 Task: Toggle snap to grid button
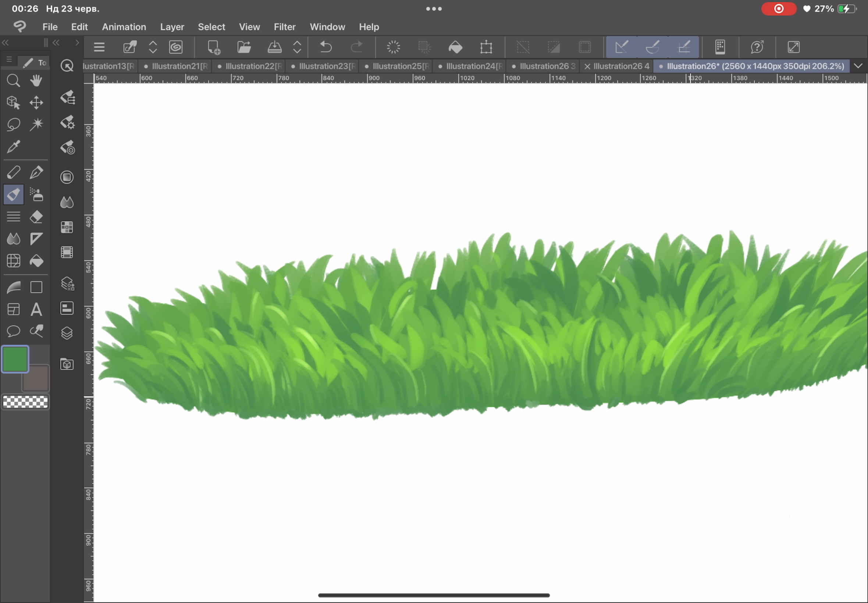tap(684, 47)
